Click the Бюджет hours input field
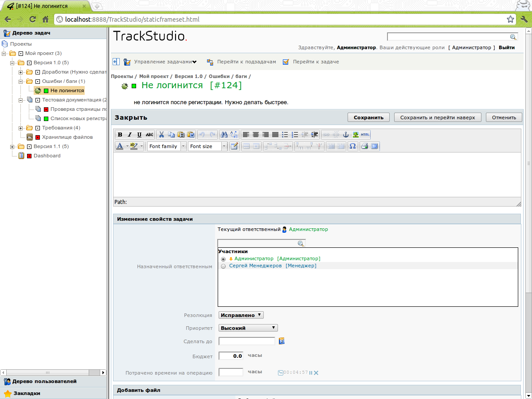This screenshot has width=532, height=399. click(x=231, y=356)
